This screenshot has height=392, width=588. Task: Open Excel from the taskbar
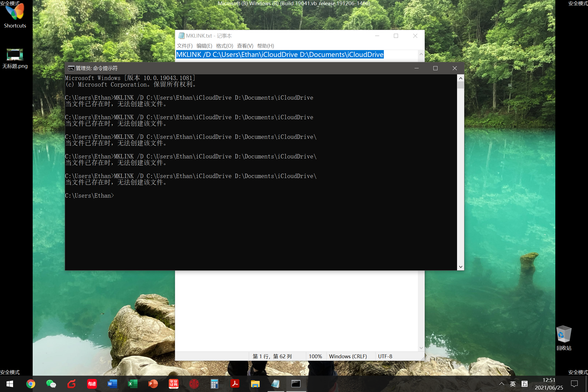point(133,384)
